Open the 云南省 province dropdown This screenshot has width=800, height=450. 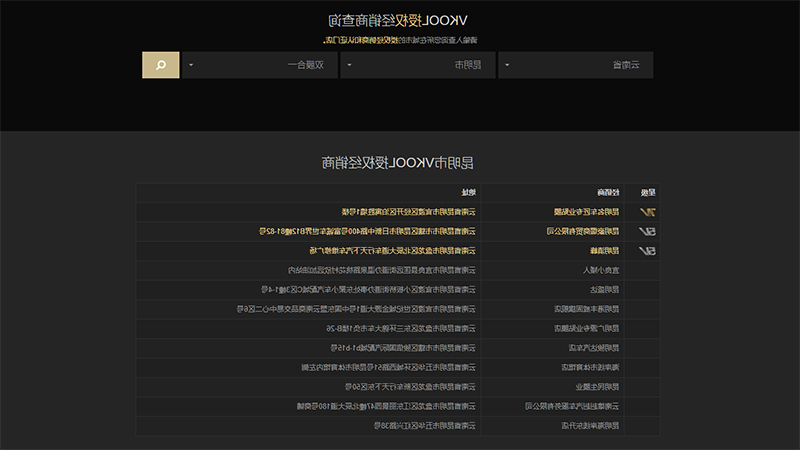pos(576,65)
